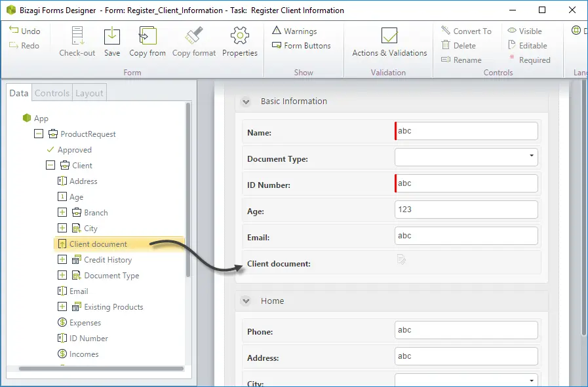Viewport: 588px width, 387px height.
Task: Click the Redo button
Action: tap(25, 46)
